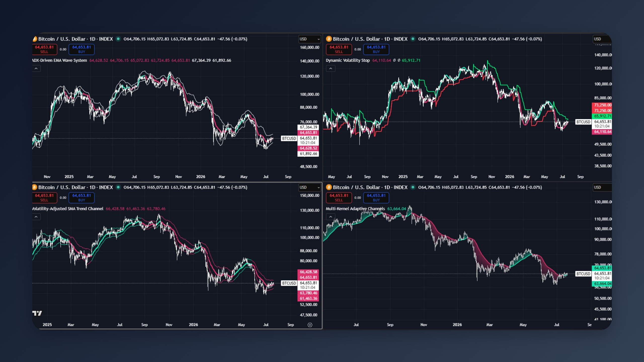Viewport: 644px width, 362px height.
Task: Collapse legend under Multi-Kernel Adaptive Channels
Action: coord(331,217)
